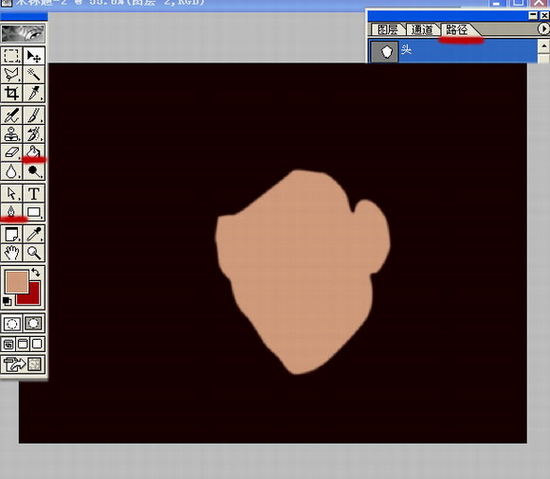Select the Zoom tool

pyautogui.click(x=34, y=252)
